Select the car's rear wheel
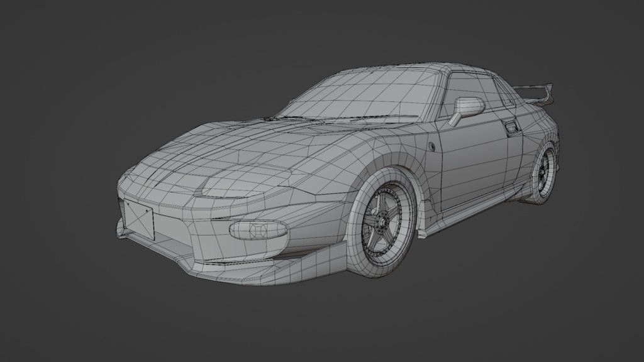This screenshot has height=362, width=644. (545, 172)
